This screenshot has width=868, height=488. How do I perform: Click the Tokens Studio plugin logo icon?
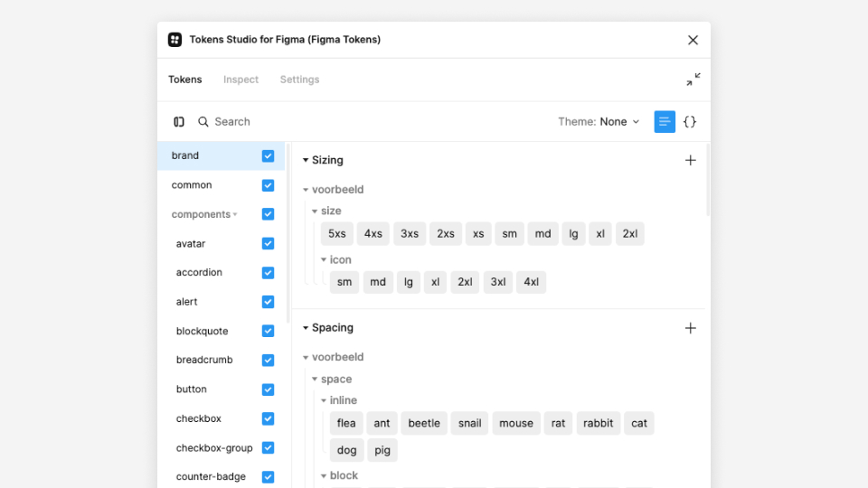pos(175,39)
